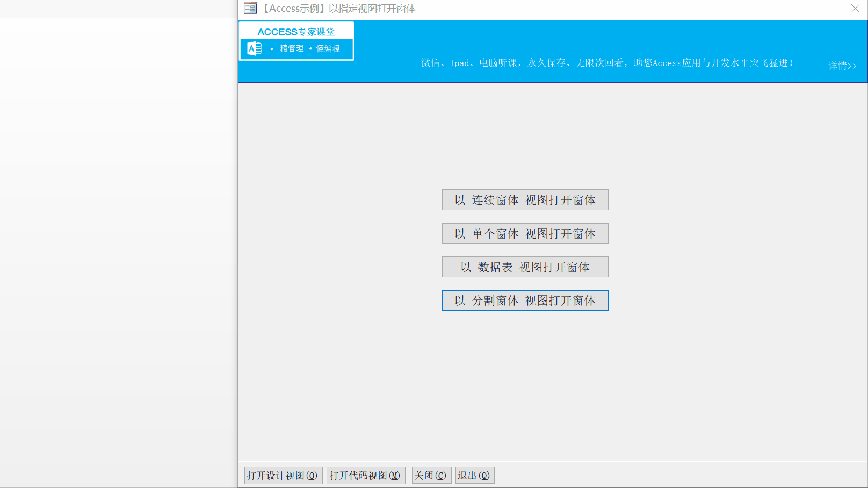Click the 打开代码视图(M) button
This screenshot has height=488, width=868.
365,476
